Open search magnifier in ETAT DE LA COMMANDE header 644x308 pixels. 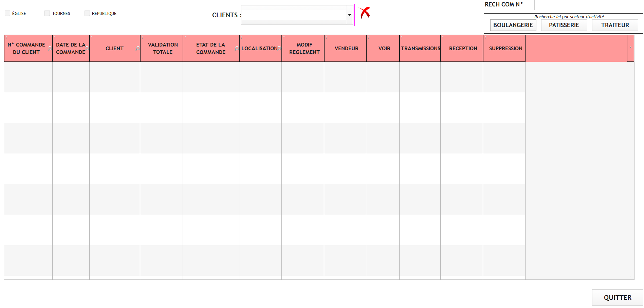coord(237,49)
